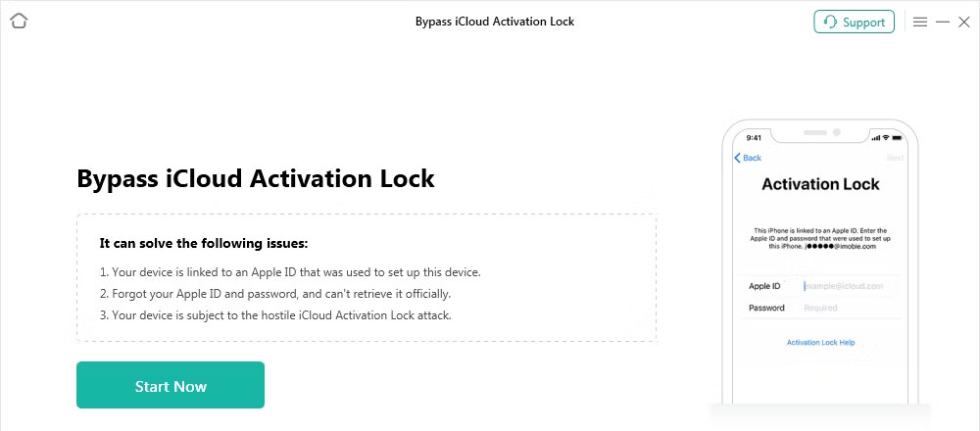Image resolution: width=980 pixels, height=431 pixels.
Task: Click issue 2 'Forgot your Apple ID and password'
Action: [275, 294]
